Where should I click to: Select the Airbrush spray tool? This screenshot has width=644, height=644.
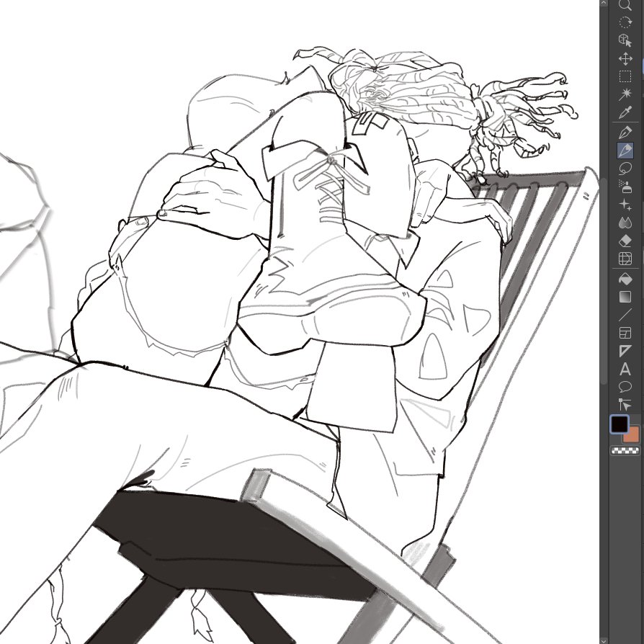pyautogui.click(x=625, y=187)
